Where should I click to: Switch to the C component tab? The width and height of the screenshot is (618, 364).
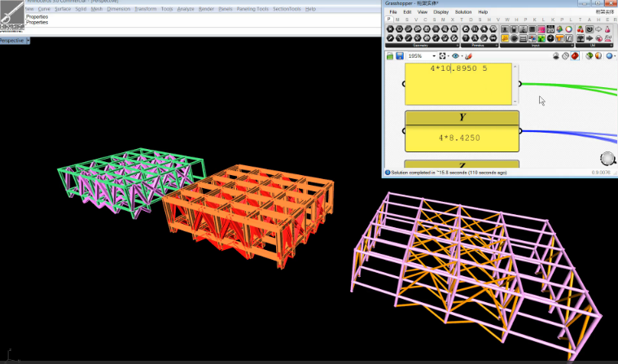tap(425, 20)
